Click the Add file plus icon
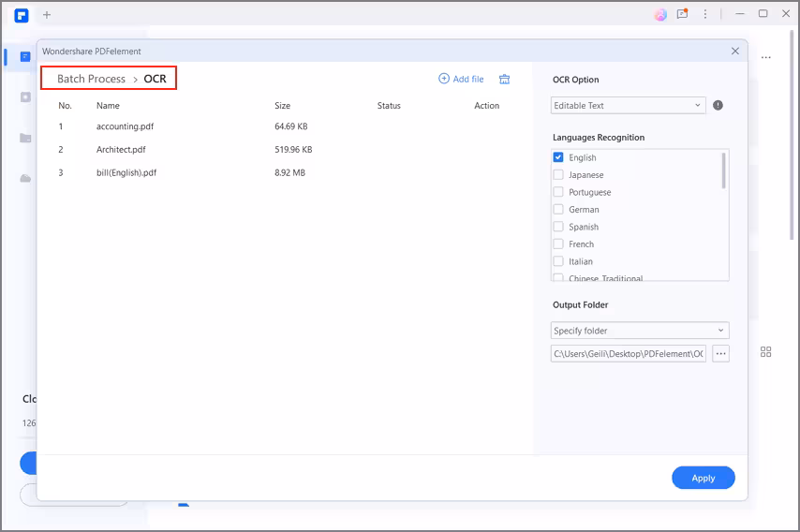This screenshot has width=800, height=532. [x=444, y=79]
